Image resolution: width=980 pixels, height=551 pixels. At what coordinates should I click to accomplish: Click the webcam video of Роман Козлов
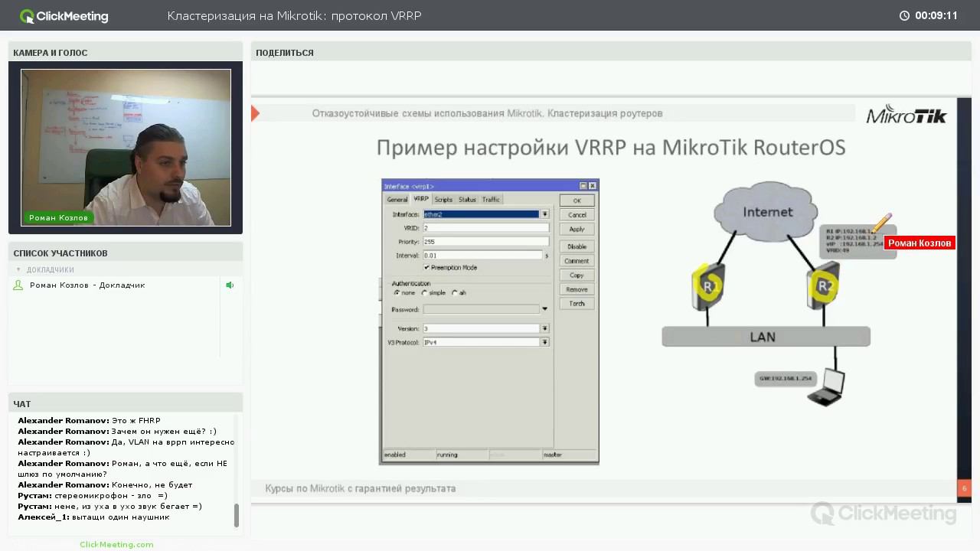pyautogui.click(x=126, y=148)
